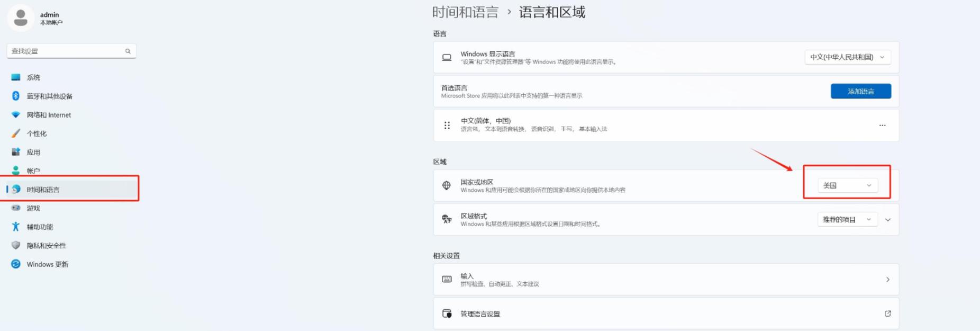This screenshot has height=331, width=980.
Task: Open more options for 中文(简体，中国)
Action: coord(882,126)
